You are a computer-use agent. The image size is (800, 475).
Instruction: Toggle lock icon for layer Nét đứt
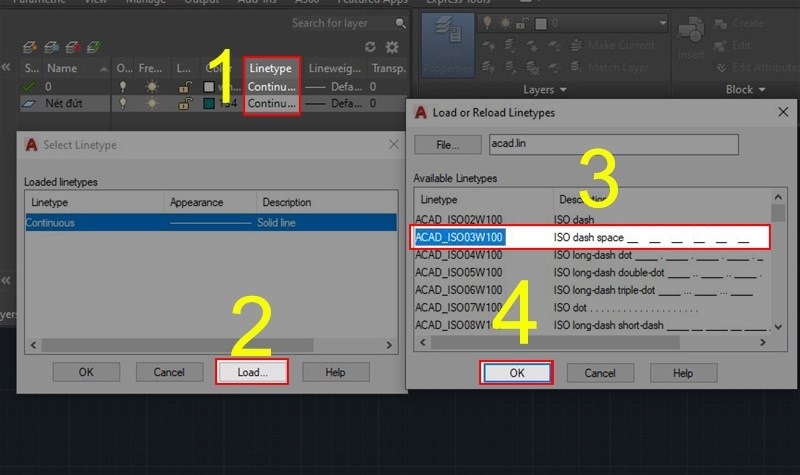184,103
